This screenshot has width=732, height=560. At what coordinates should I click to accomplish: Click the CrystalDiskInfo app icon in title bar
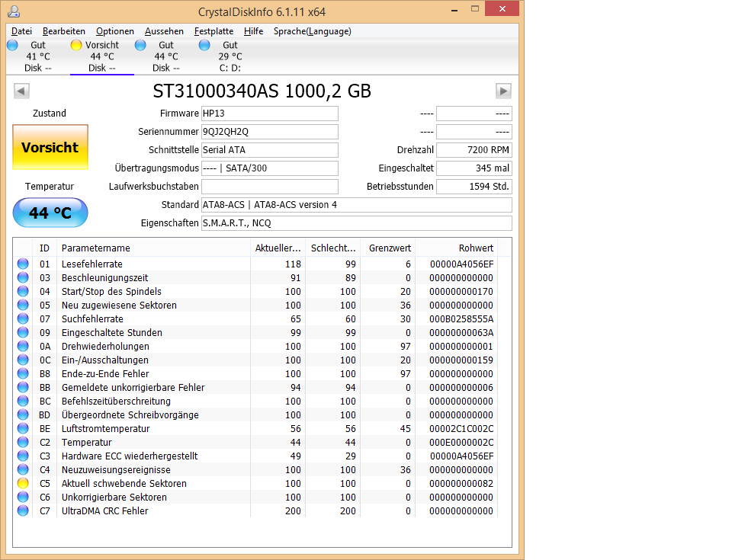point(14,11)
